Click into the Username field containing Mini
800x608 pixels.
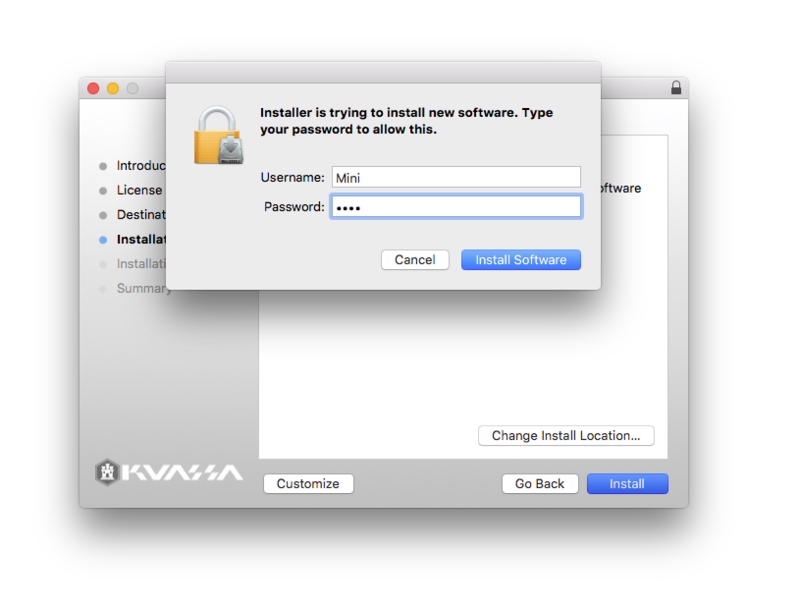456,178
